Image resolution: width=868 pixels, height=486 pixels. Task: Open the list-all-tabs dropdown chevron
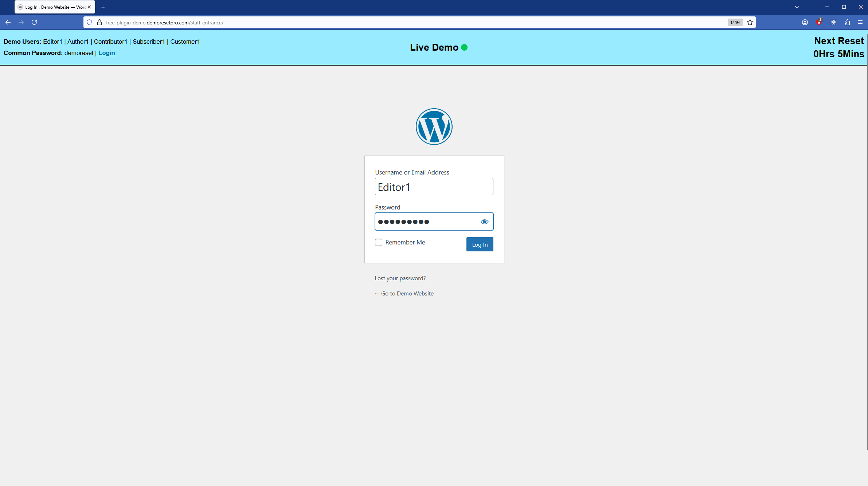tap(797, 7)
